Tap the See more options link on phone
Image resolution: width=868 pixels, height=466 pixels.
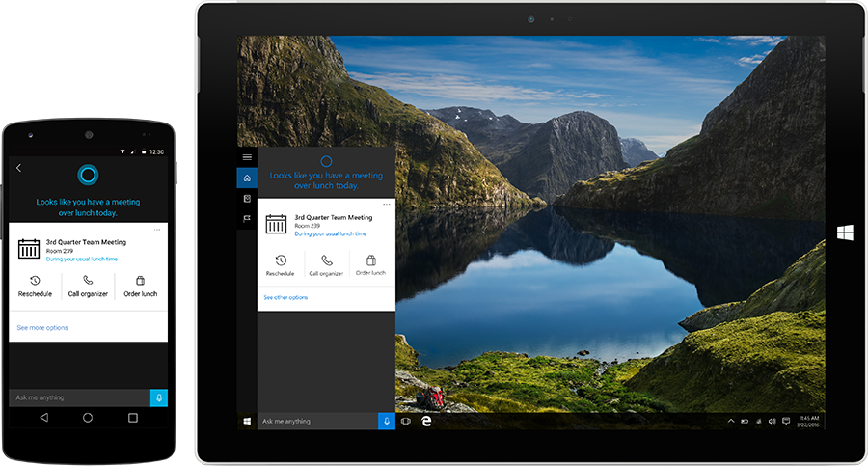[x=42, y=328]
